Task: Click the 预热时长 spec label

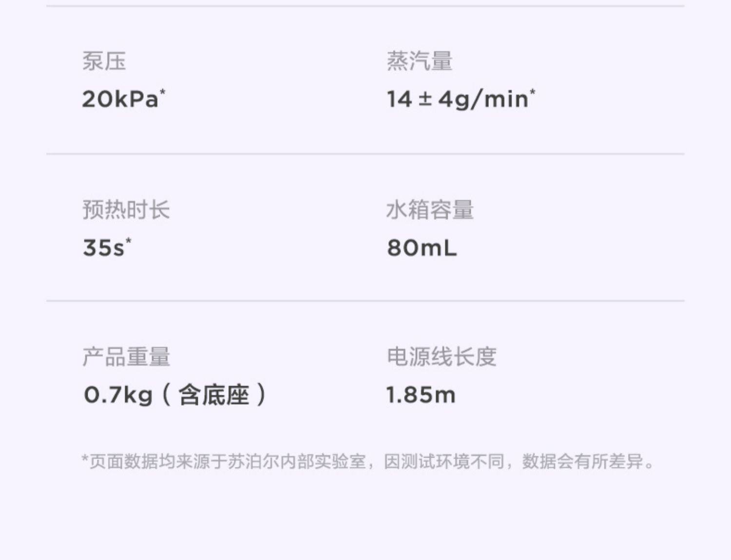Action: pos(126,210)
